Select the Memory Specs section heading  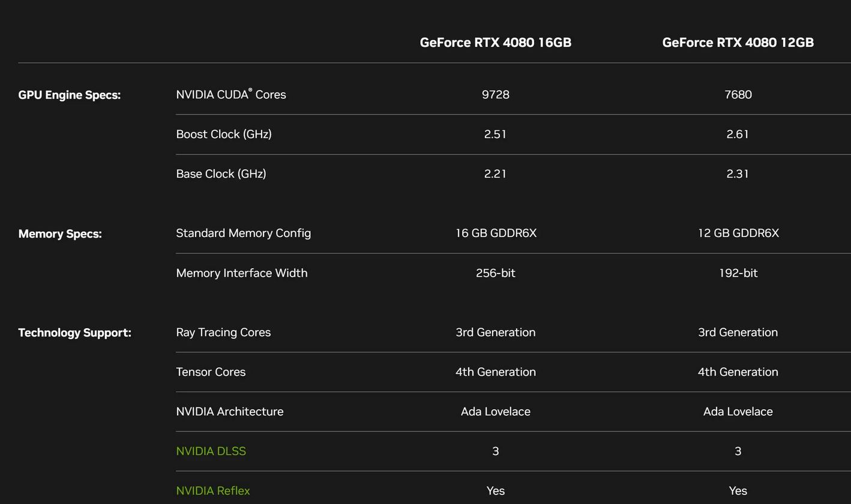(60, 233)
